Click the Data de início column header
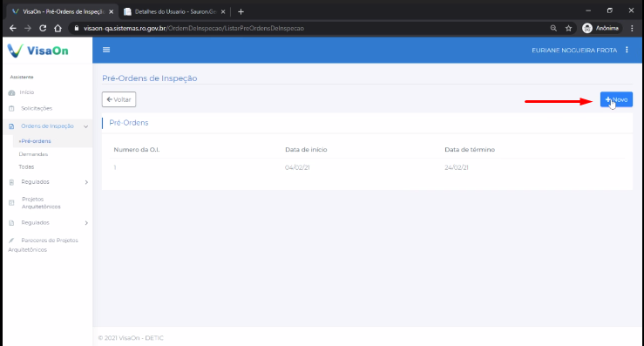Screen dimensions: 644x346 (306, 150)
